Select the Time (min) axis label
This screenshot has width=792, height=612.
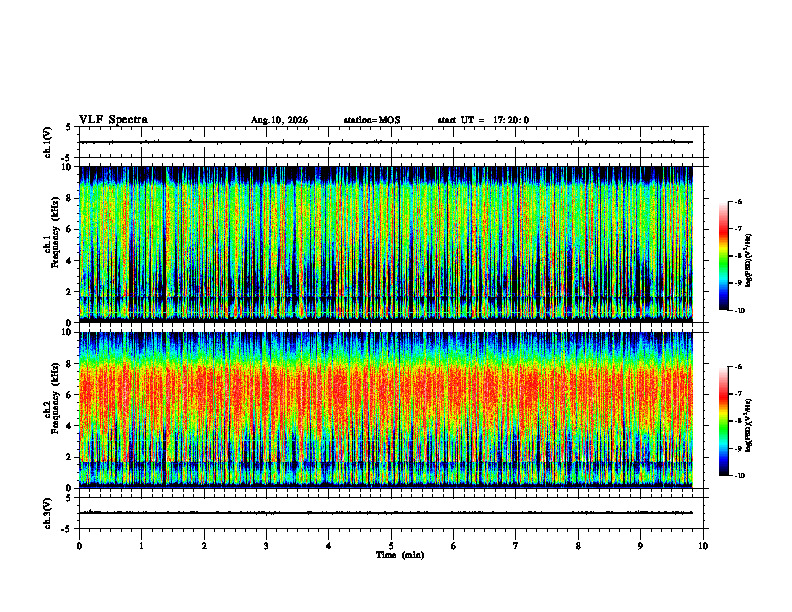pyautogui.click(x=400, y=555)
